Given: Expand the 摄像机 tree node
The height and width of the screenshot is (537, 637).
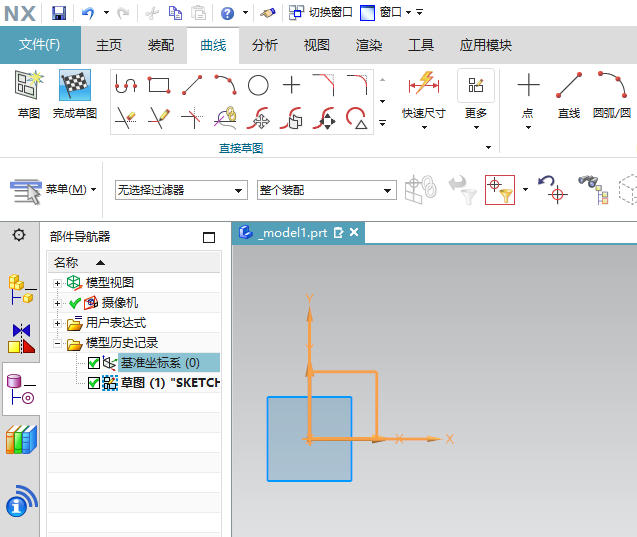Looking at the screenshot, I should pos(57,303).
